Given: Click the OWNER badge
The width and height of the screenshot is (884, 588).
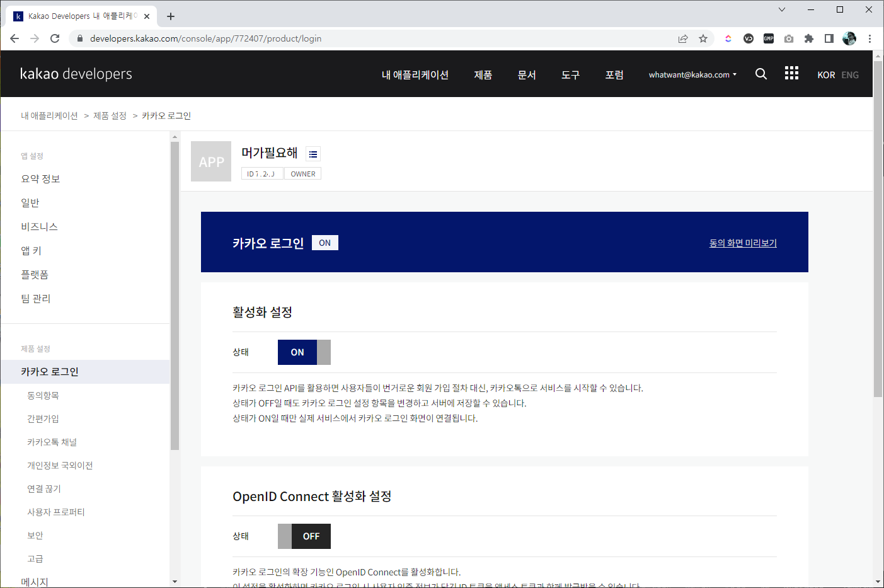Looking at the screenshot, I should click(303, 174).
